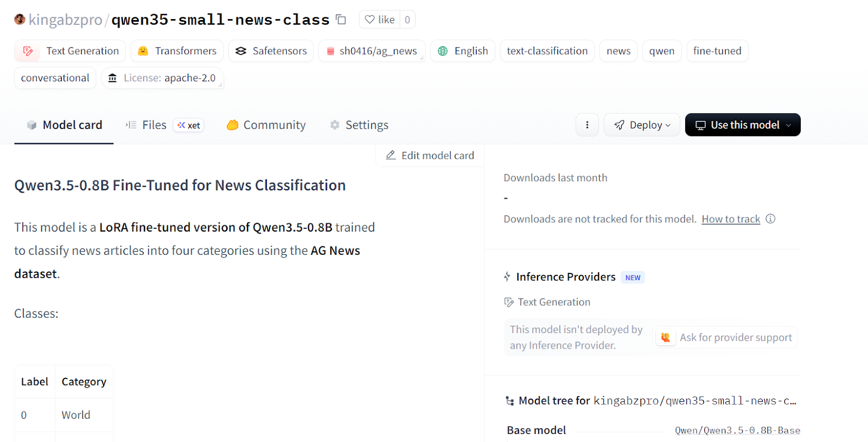This screenshot has width=868, height=442.
Task: Expand the Use this model dropdown
Action: click(743, 125)
